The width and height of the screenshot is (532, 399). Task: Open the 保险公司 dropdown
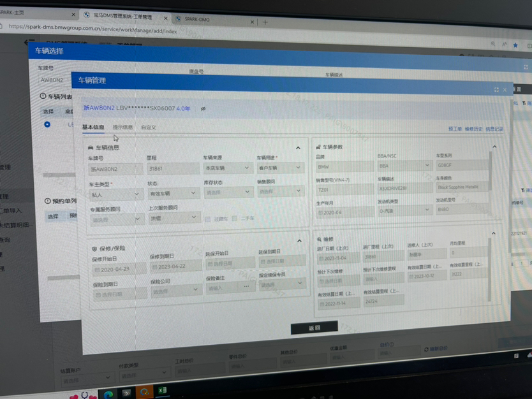tap(175, 291)
